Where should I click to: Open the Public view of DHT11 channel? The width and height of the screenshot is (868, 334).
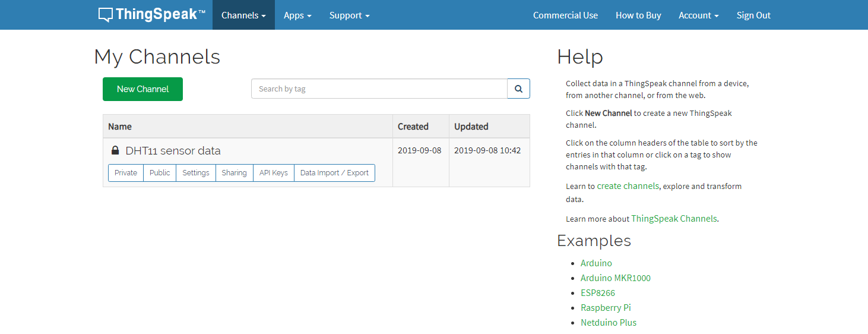(x=160, y=173)
